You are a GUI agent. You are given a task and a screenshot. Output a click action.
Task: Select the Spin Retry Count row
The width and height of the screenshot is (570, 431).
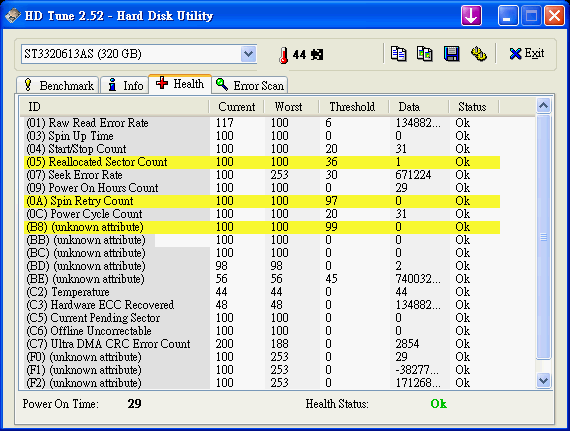pos(262,201)
